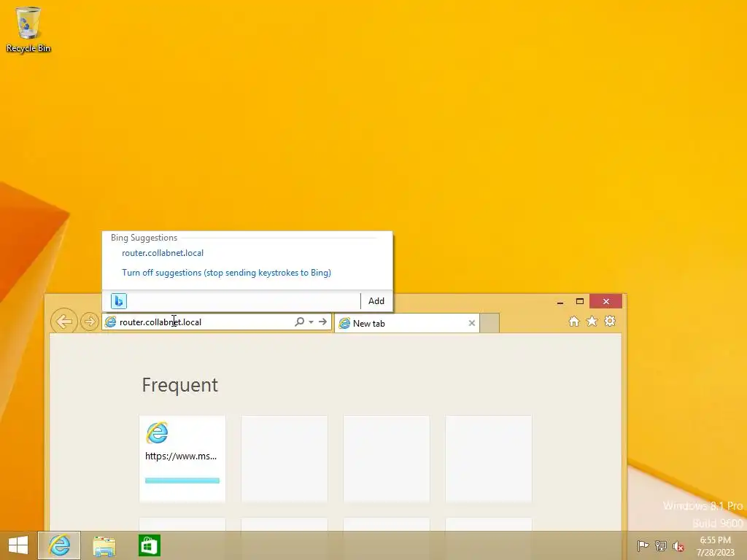
Task: Open the Tools gear icon
Action: click(x=610, y=322)
